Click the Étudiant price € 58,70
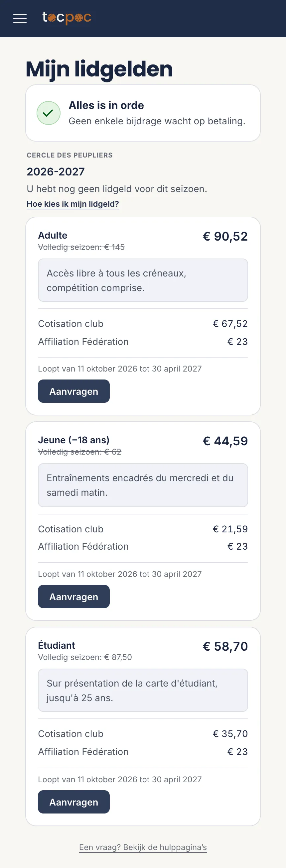This screenshot has width=286, height=868. click(x=225, y=646)
